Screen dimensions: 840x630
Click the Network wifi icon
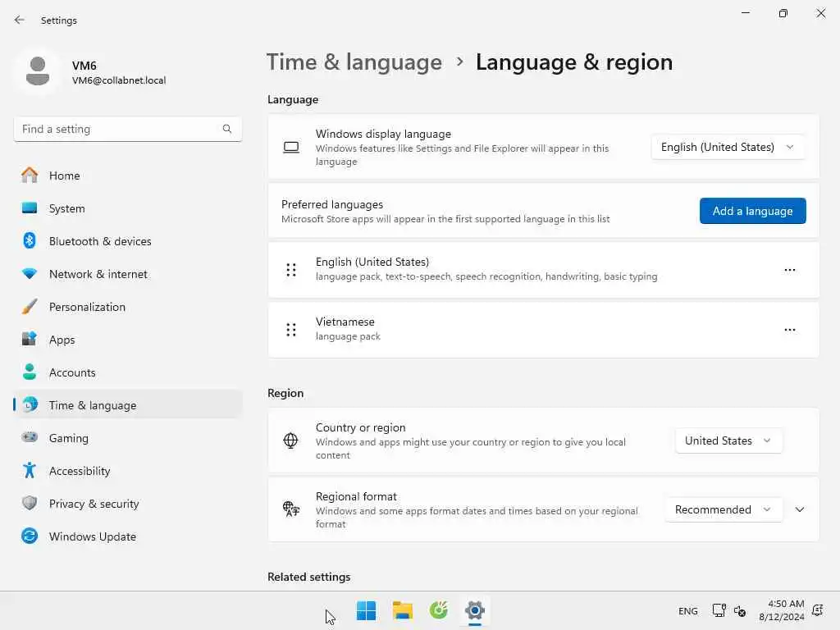point(30,274)
